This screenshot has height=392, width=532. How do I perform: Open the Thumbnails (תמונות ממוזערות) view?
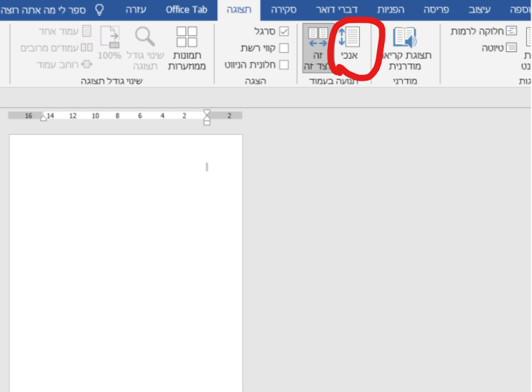click(187, 48)
